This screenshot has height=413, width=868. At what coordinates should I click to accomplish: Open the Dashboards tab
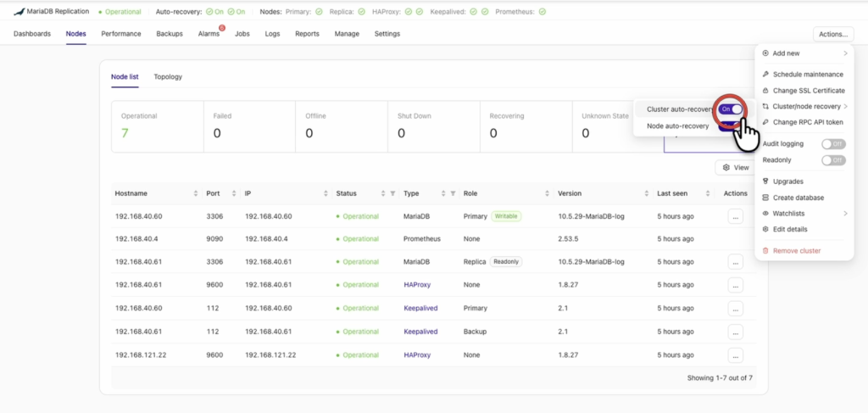[32, 34]
